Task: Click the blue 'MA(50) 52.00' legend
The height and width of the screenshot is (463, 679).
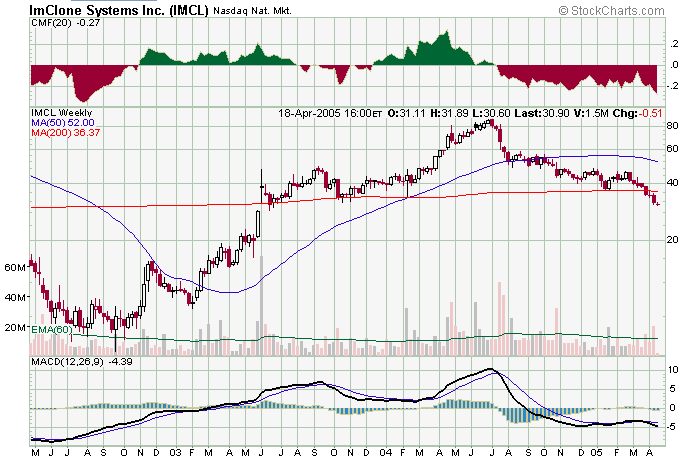Action: click(x=63, y=123)
